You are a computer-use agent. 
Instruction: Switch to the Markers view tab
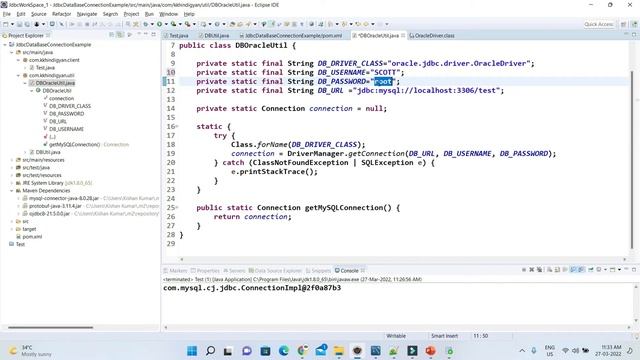point(178,271)
